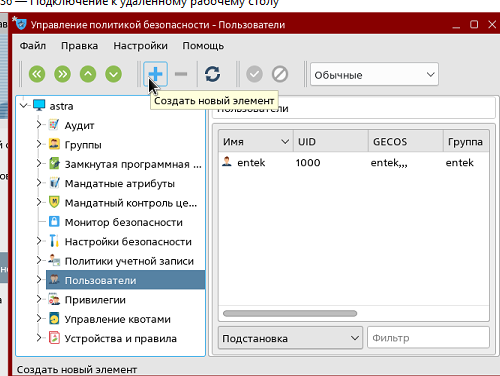Image resolution: width=500 pixels, height=376 pixels.
Task: Create new element with blue plus
Action: tap(155, 74)
